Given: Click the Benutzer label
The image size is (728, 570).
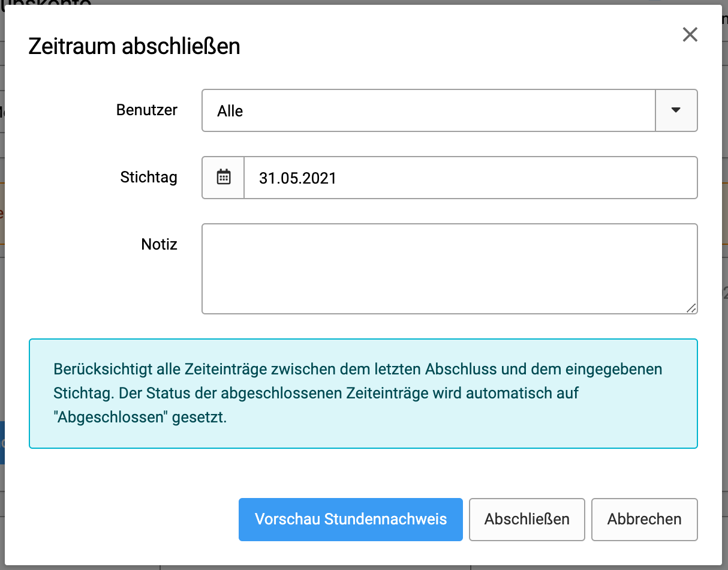Looking at the screenshot, I should pyautogui.click(x=147, y=110).
